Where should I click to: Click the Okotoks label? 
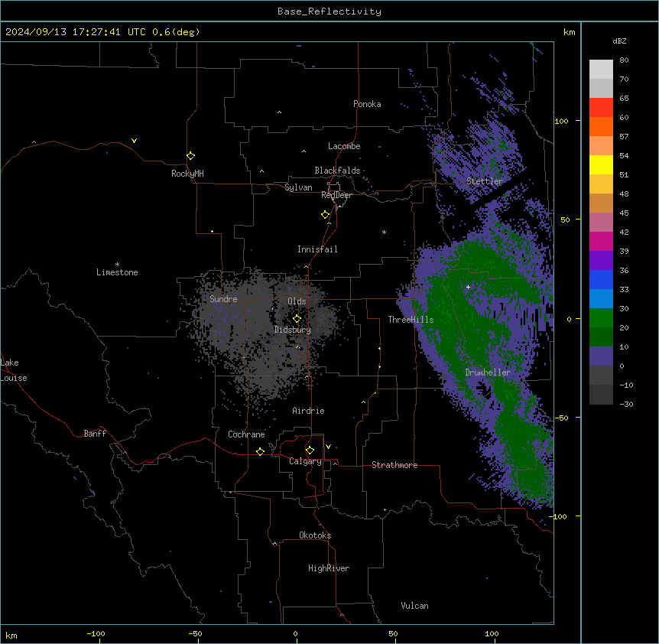click(x=315, y=535)
